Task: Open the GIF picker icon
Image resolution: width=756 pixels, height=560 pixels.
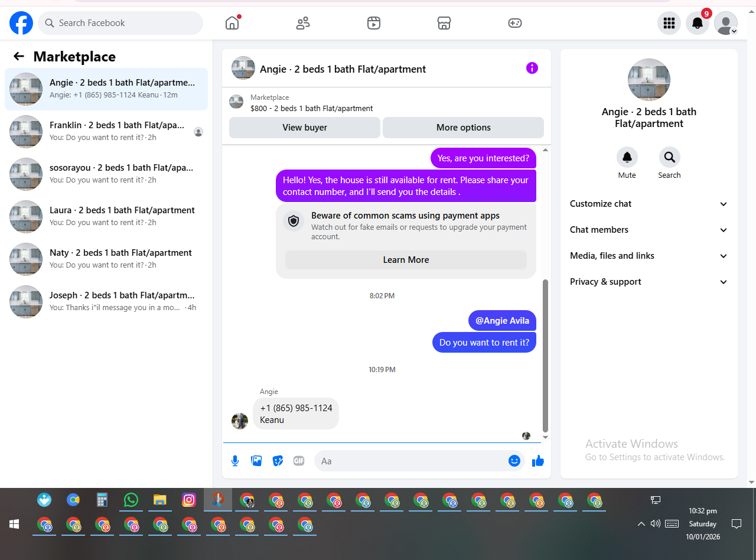Action: (299, 461)
